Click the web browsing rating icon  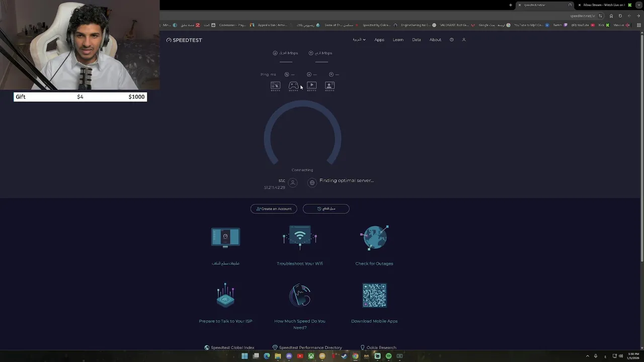(275, 86)
